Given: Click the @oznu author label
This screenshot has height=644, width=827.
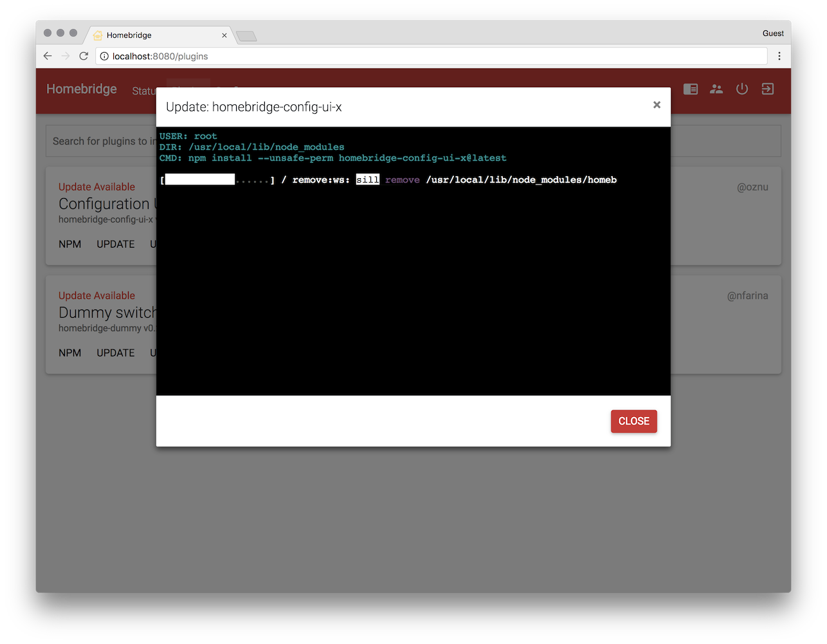Looking at the screenshot, I should [752, 187].
